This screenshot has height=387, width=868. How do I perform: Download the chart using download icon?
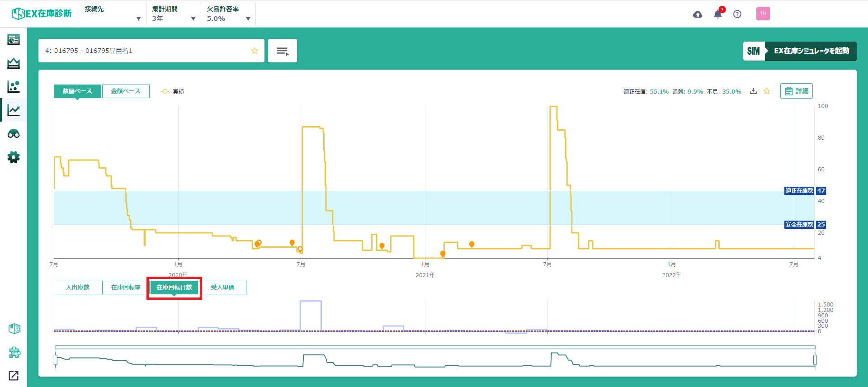[x=753, y=91]
